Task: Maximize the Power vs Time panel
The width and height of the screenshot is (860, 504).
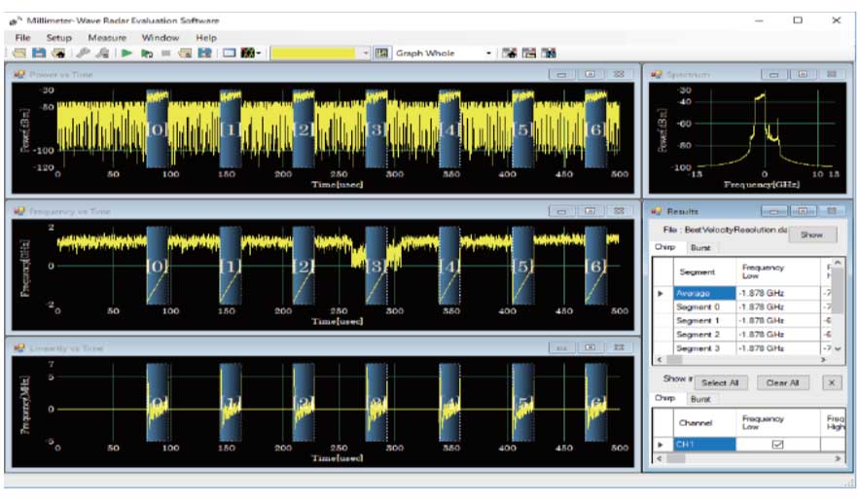Action: tap(591, 74)
